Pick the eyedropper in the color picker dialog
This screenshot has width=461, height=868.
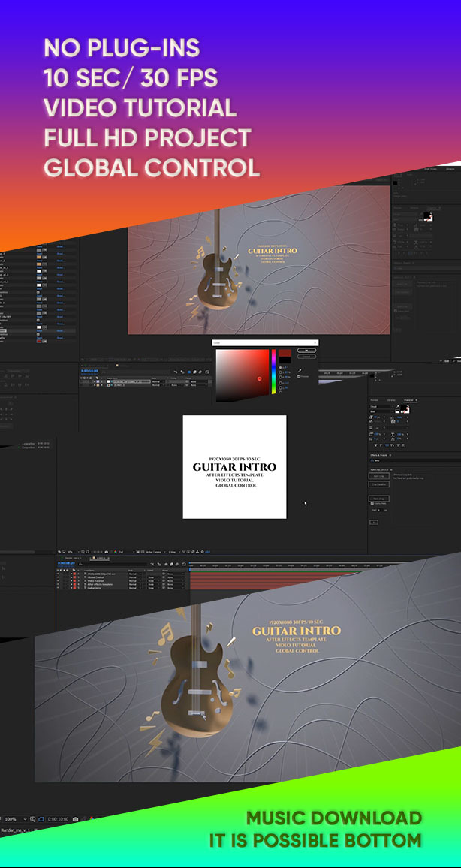(x=300, y=369)
